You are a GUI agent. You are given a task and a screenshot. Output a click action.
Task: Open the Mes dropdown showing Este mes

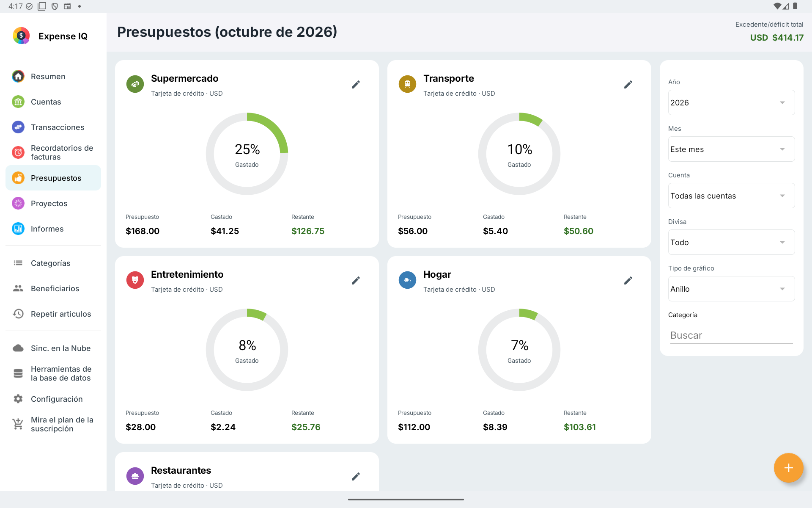(731, 149)
